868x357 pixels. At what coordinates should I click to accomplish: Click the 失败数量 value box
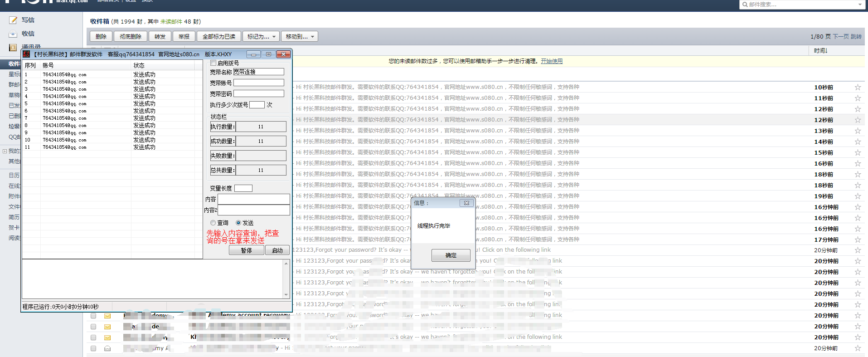(x=261, y=156)
